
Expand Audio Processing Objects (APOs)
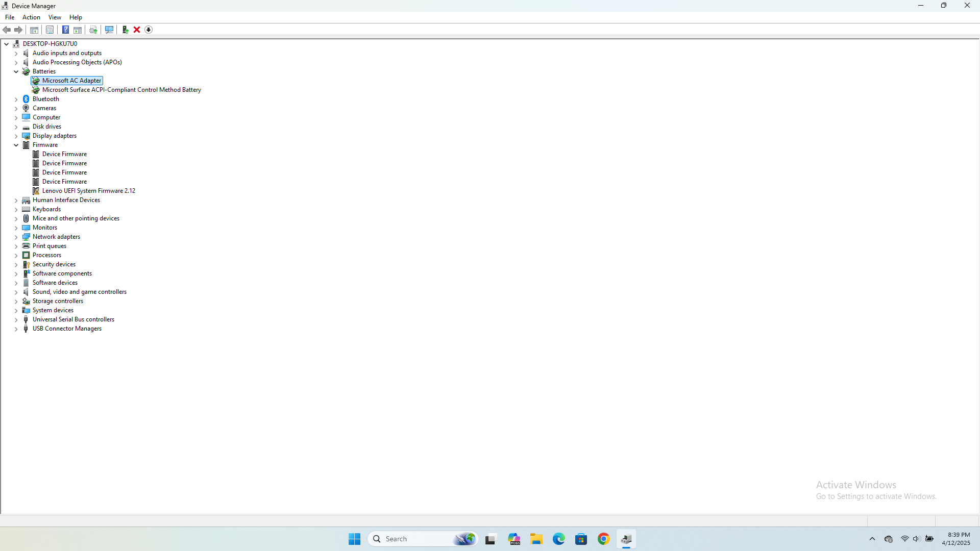click(16, 62)
